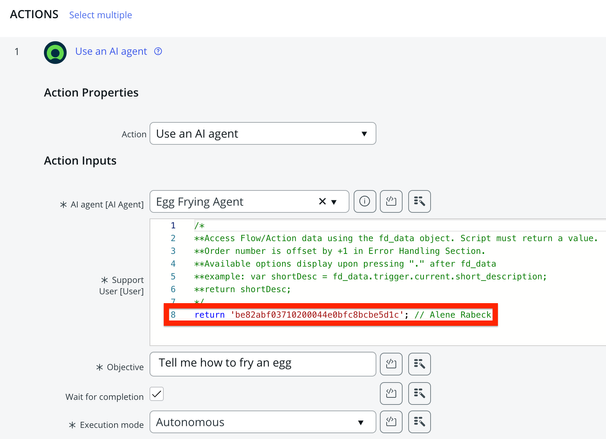Click the 'Available options display' comment line

(345, 264)
